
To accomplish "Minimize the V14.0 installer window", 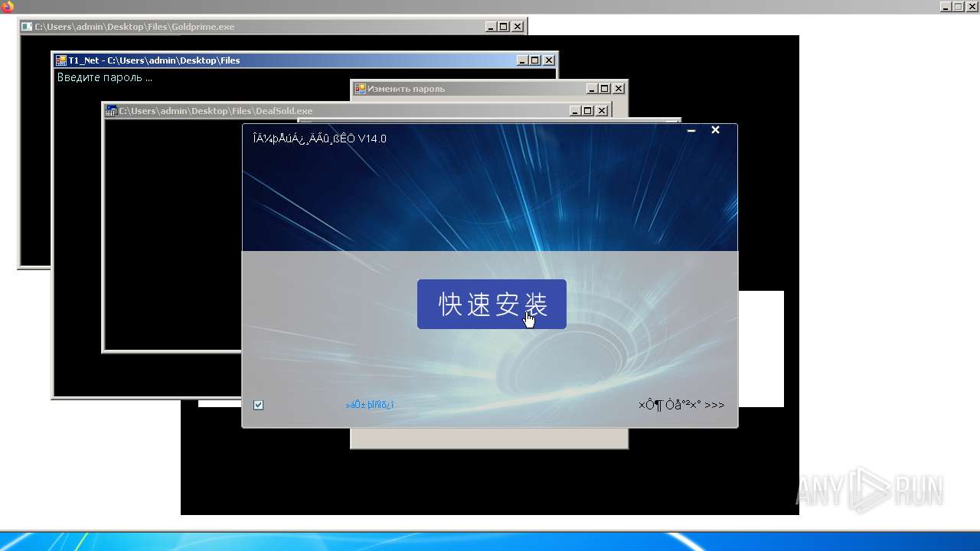I will coord(691,131).
